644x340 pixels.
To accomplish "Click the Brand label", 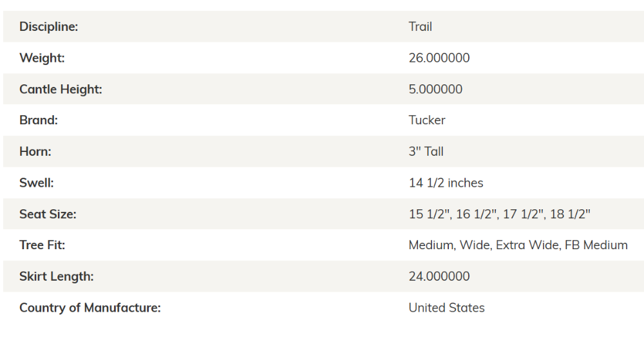I will pos(39,120).
